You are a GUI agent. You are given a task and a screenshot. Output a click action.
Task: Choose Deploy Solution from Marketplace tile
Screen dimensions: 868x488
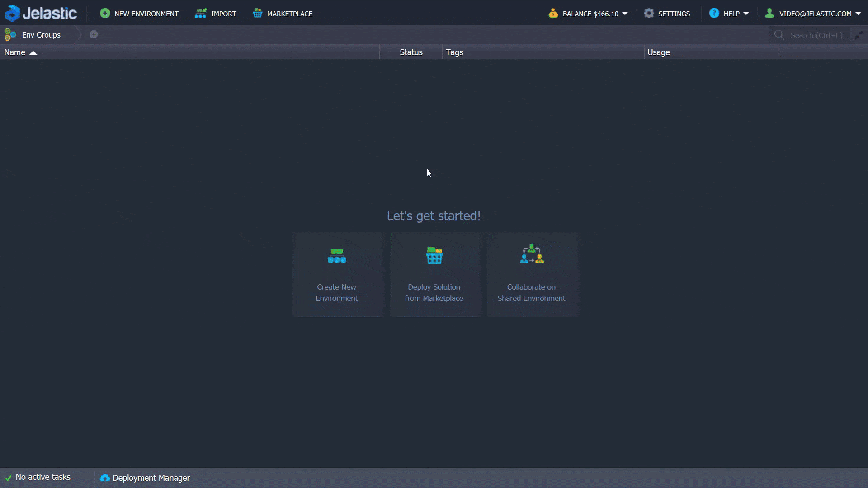tap(434, 274)
